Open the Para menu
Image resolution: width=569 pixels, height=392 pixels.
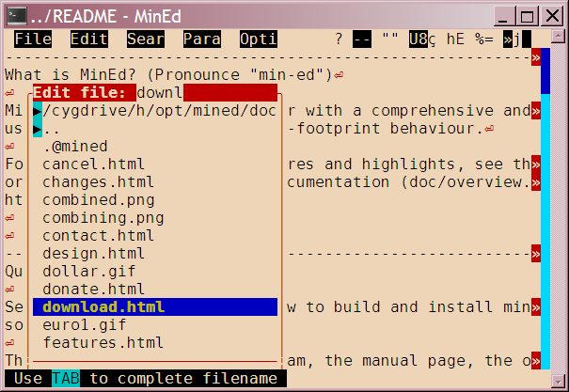tap(202, 39)
